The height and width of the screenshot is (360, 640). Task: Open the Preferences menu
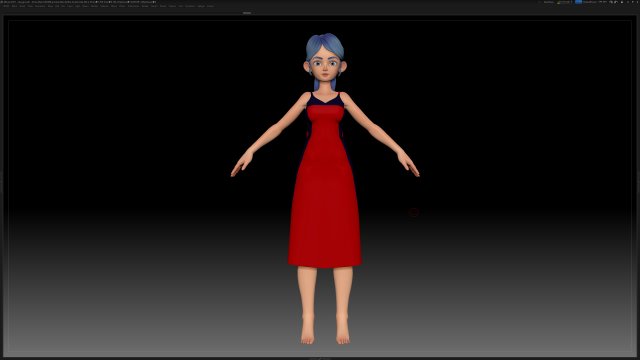click(133, 6)
